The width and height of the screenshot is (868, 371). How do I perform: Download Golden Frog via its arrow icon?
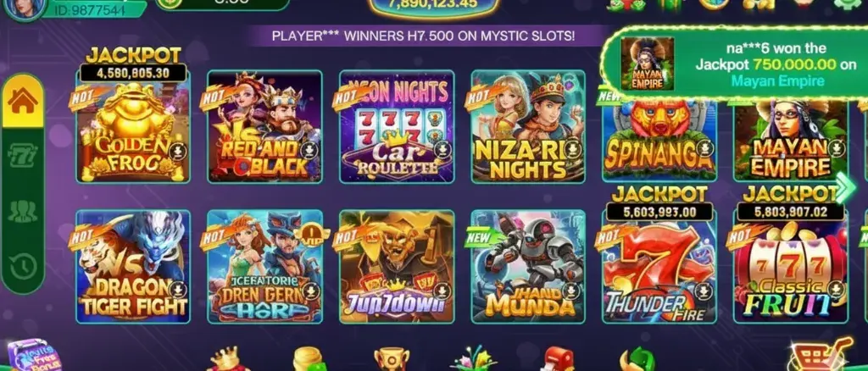(178, 152)
